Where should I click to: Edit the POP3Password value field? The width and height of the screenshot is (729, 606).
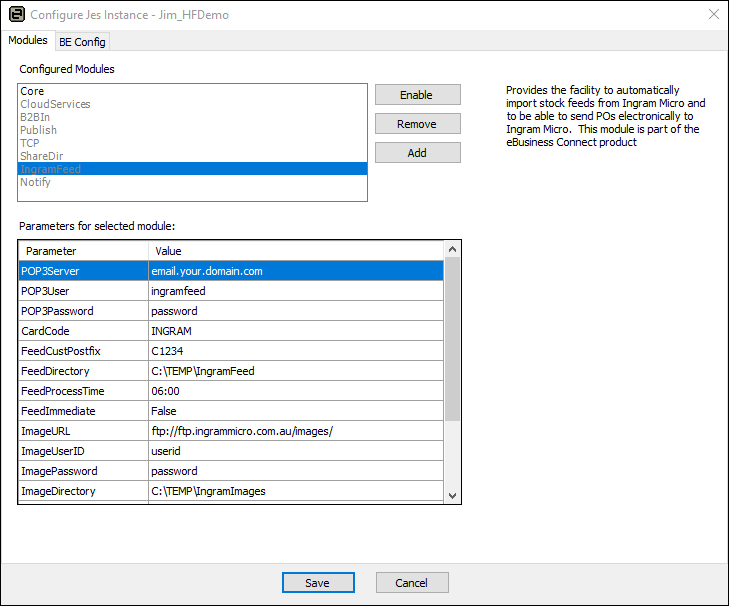point(295,311)
